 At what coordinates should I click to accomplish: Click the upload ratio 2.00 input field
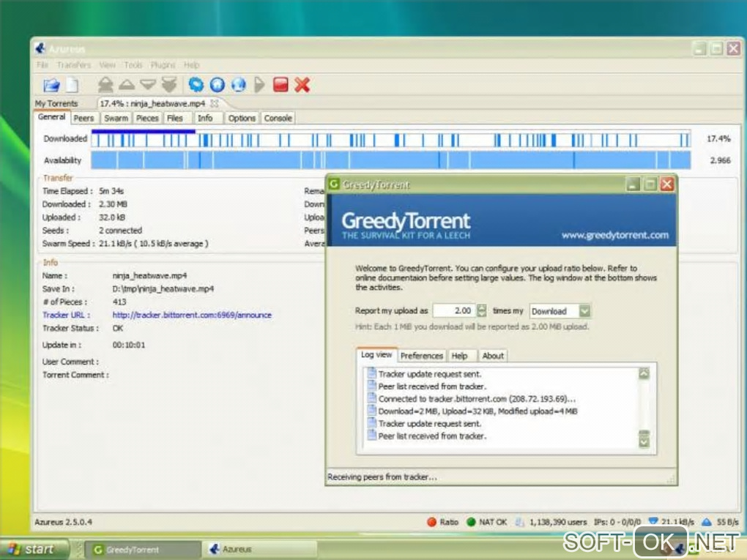click(x=454, y=310)
